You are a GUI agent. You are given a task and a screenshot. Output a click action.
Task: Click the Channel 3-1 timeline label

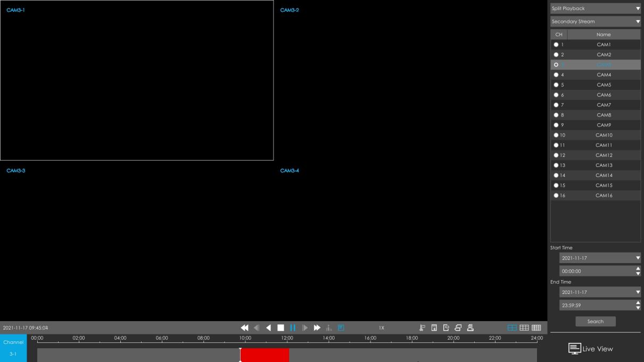13,348
